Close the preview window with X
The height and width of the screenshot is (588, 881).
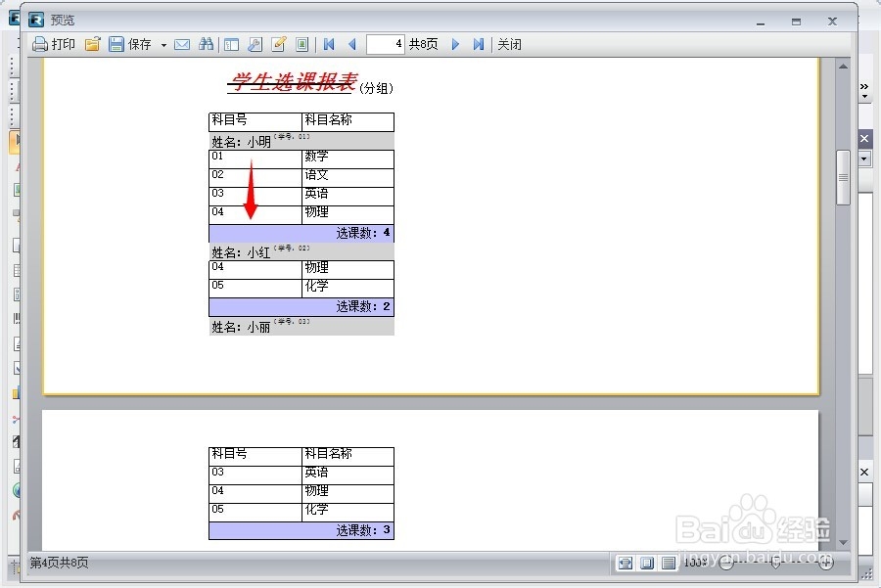click(x=833, y=22)
